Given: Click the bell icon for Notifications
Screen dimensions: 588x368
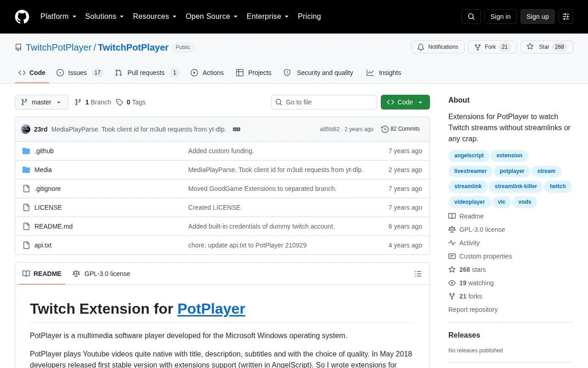Looking at the screenshot, I should (x=421, y=47).
